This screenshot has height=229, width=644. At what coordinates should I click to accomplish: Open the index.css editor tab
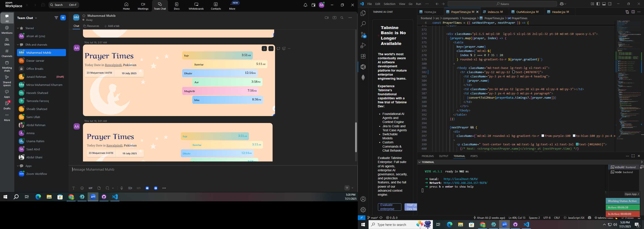click(493, 12)
